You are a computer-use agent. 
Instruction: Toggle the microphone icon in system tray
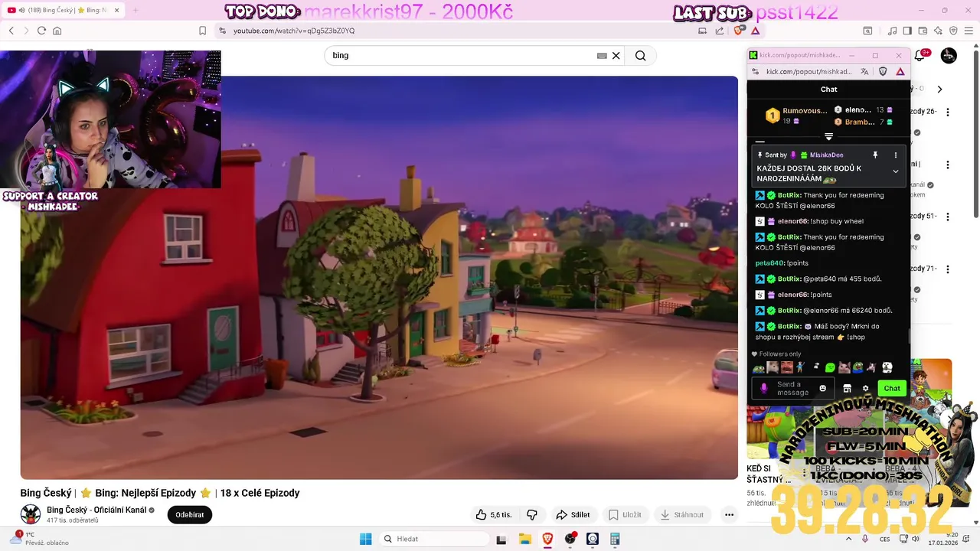[865, 539]
